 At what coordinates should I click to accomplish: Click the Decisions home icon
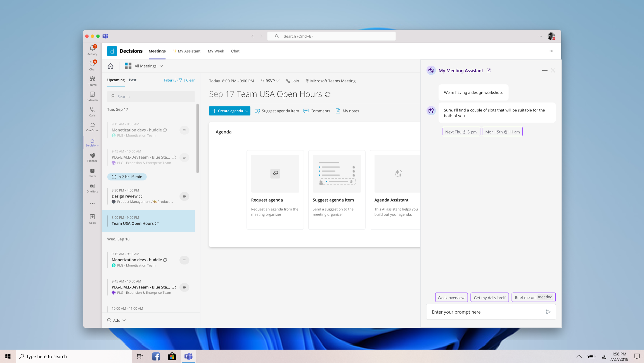[111, 66]
